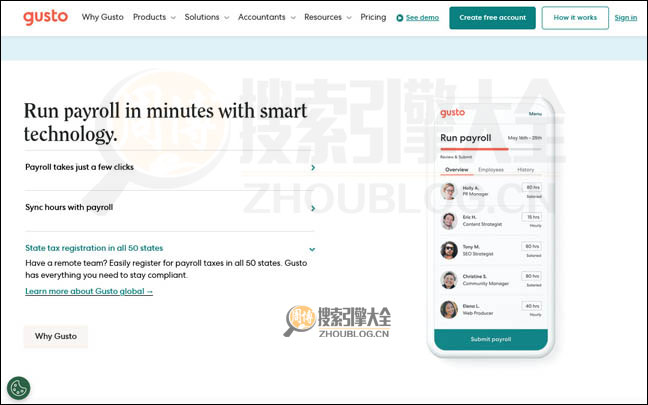Click Tony M. avatar photo
This screenshot has width=648, height=405.
coord(448,250)
